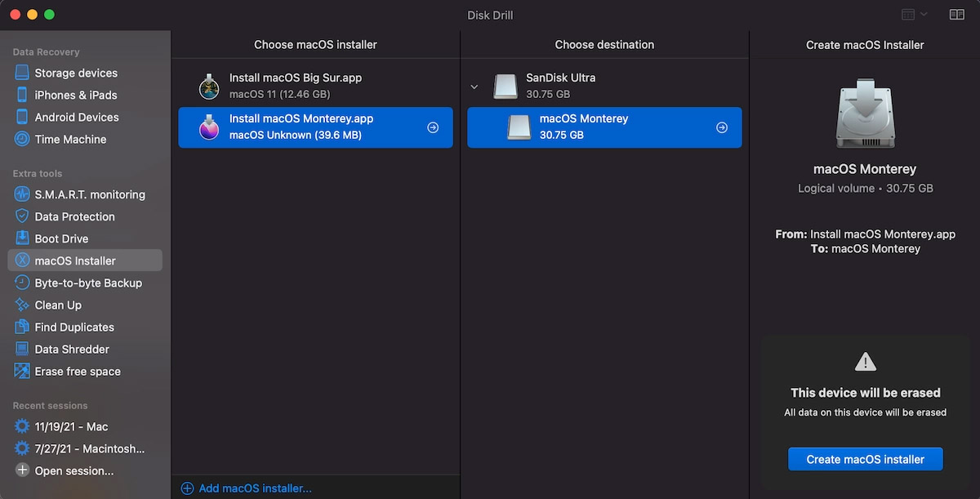Click the Clean Up sparkle icon

pos(22,305)
